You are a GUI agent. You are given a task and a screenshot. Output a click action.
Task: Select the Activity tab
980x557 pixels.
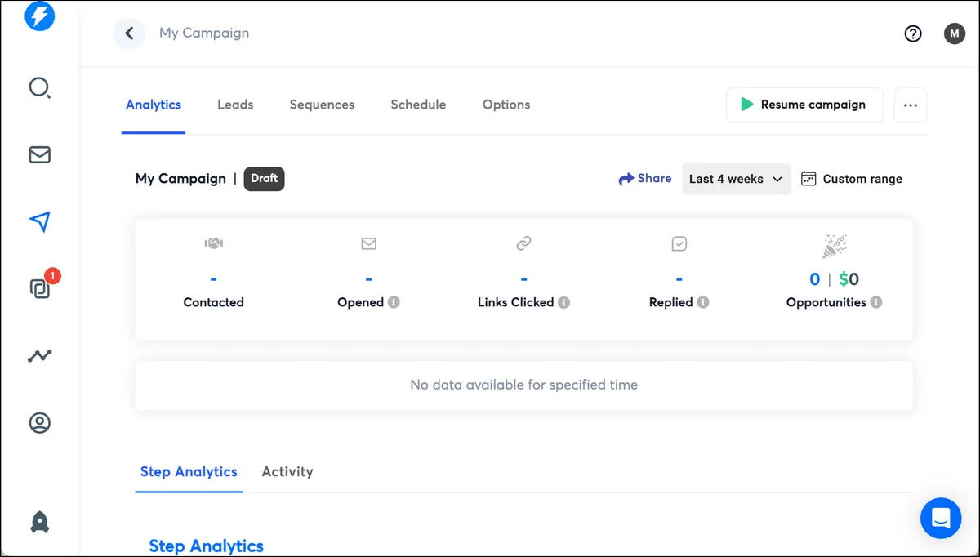pos(287,472)
